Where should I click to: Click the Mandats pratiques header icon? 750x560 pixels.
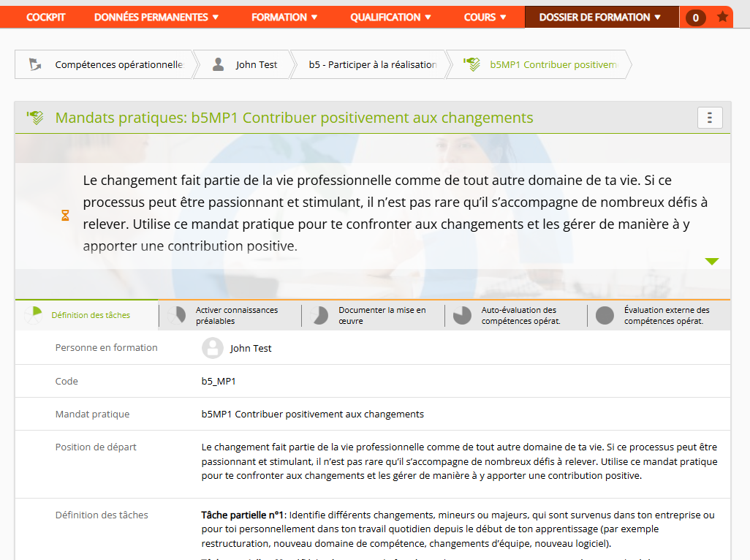pos(35,118)
